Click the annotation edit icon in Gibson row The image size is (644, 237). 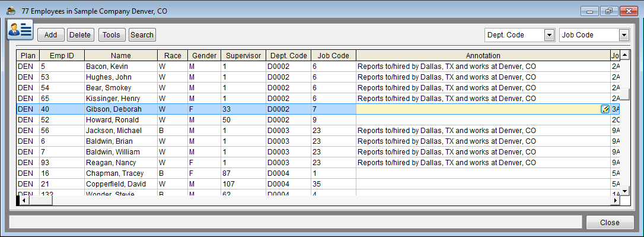coord(605,109)
